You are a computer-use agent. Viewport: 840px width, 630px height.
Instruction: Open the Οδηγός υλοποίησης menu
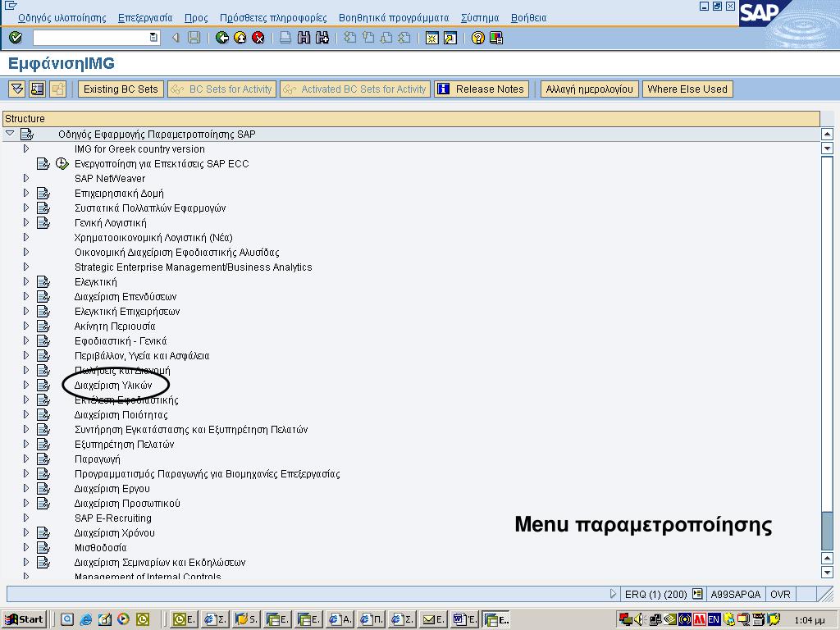click(62, 18)
